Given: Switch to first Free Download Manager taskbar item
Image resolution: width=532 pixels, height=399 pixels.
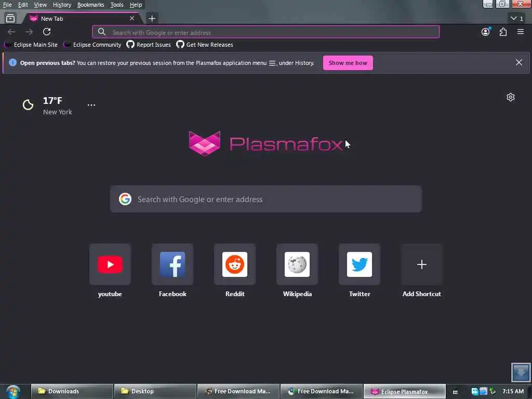Looking at the screenshot, I should 238,391.
